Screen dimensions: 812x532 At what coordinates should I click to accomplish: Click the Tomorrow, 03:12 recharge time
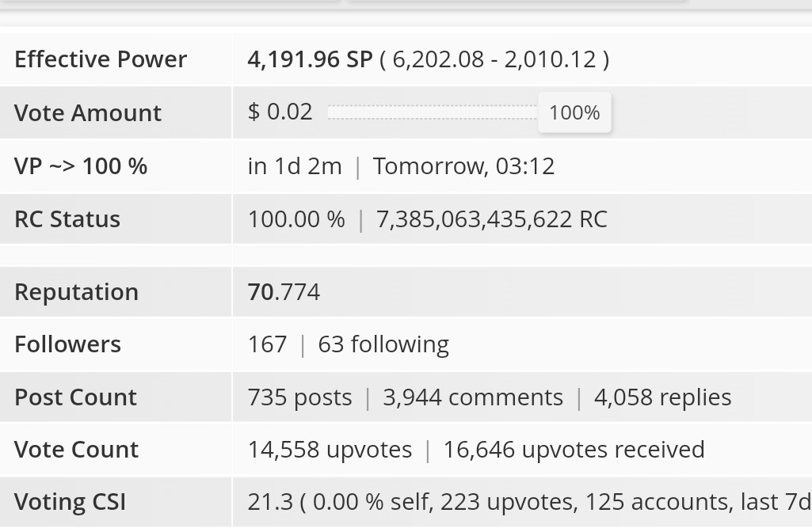pos(463,166)
